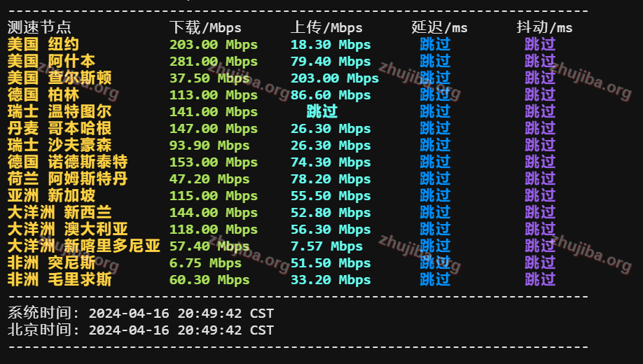Click the purple 跳过 jitter for 新西兰
This screenshot has width=643, height=364.
click(540, 212)
